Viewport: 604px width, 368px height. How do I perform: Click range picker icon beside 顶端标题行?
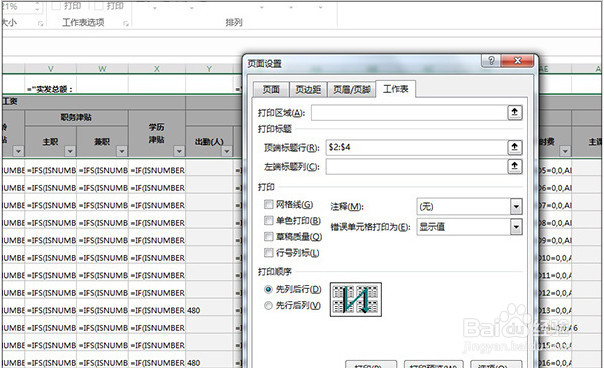pos(515,147)
